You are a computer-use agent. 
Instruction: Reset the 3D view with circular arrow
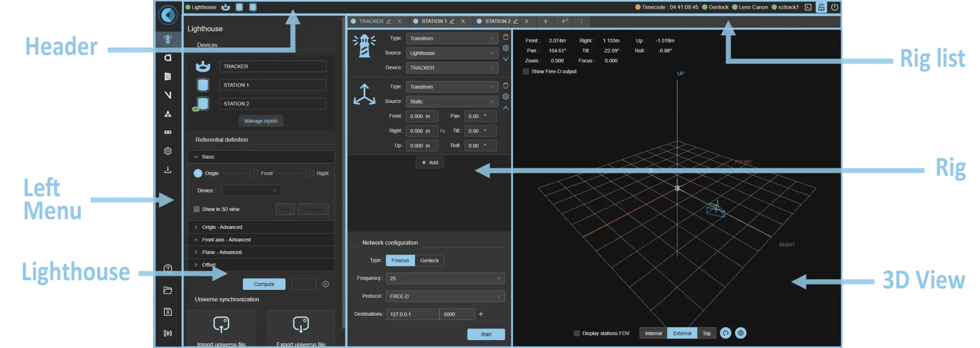pos(725,333)
